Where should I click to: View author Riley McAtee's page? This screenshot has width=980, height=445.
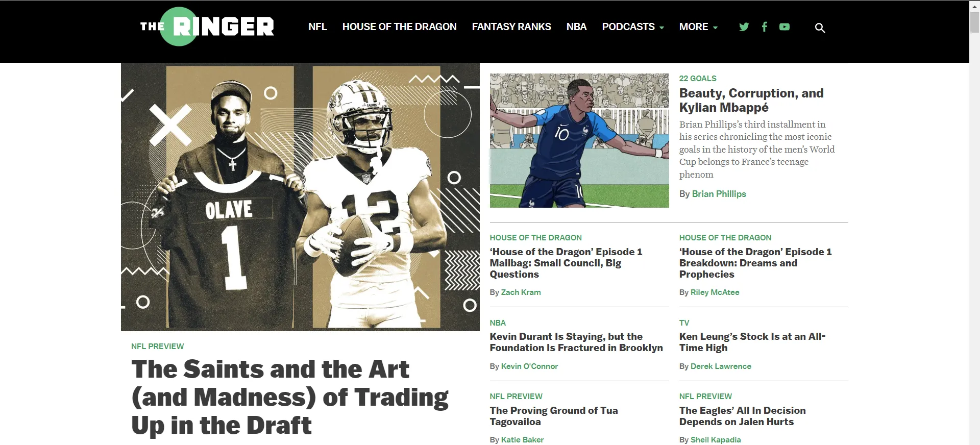point(715,292)
